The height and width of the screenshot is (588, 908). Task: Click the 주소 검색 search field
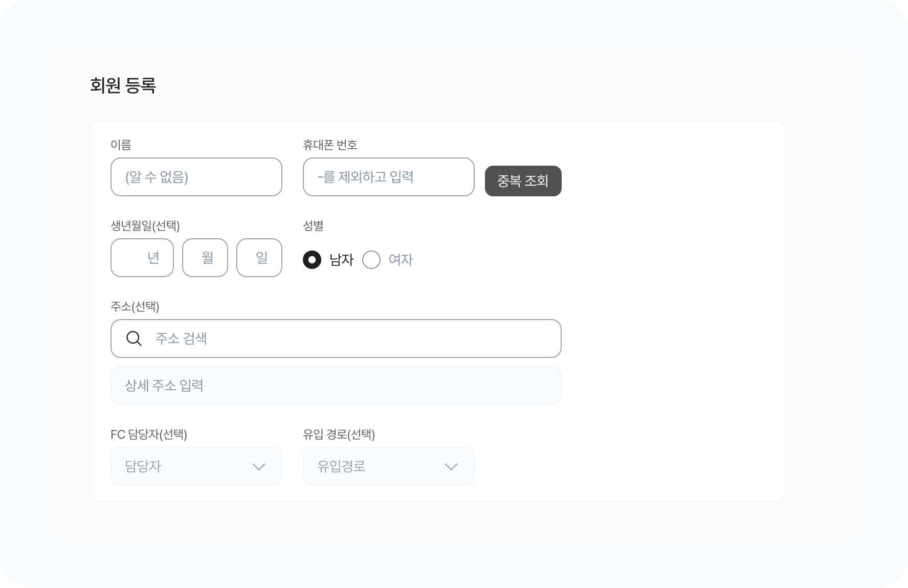point(348,338)
